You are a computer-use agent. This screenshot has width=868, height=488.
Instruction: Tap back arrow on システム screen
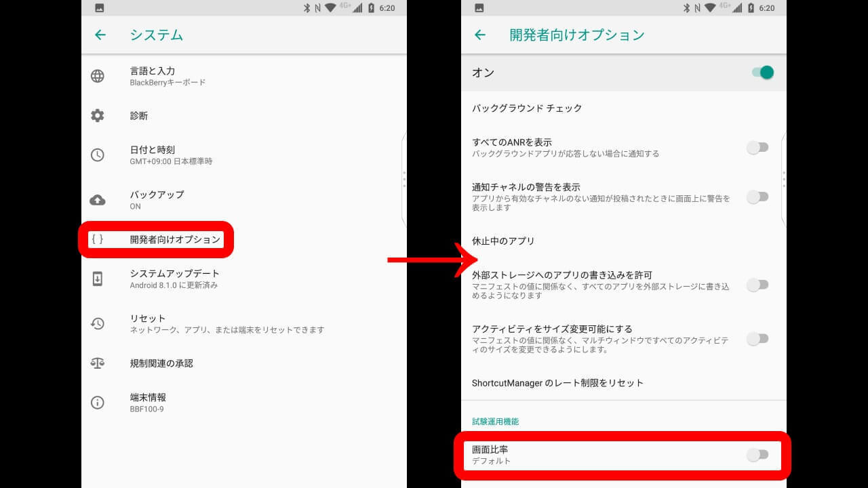100,35
